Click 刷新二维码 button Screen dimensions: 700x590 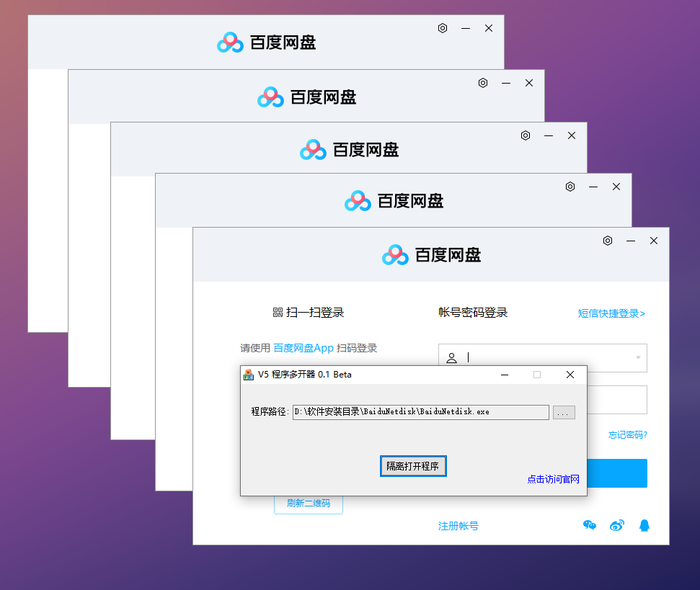click(x=309, y=504)
